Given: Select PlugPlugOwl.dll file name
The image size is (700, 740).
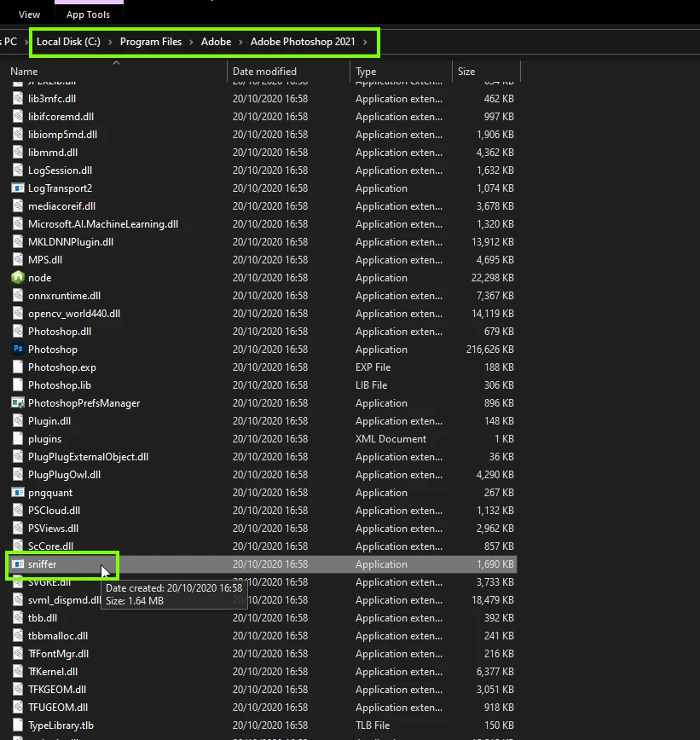Looking at the screenshot, I should [64, 475].
